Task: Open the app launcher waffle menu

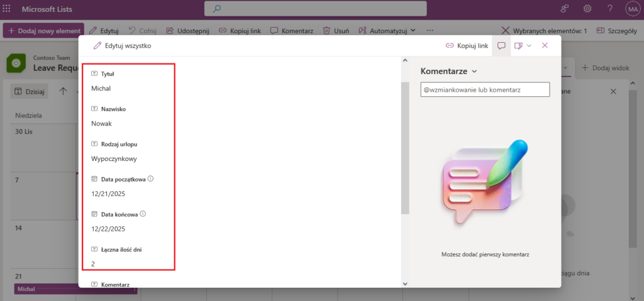Action: click(7, 9)
